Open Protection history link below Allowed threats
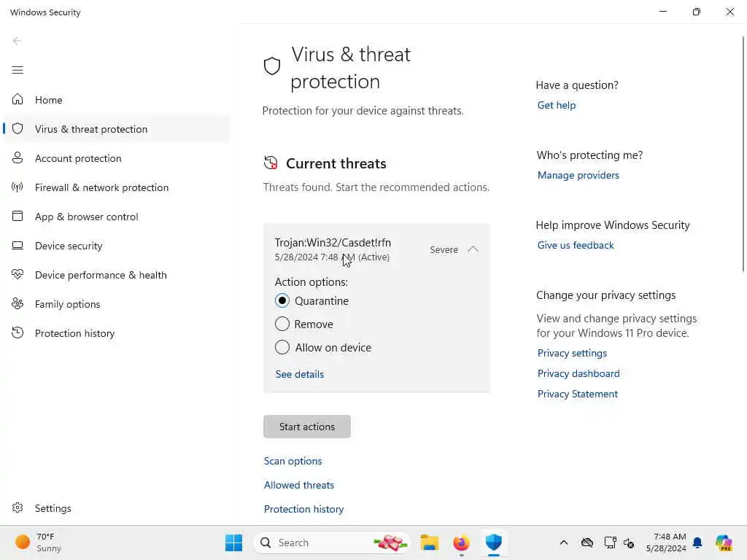The image size is (747, 560). 304,509
